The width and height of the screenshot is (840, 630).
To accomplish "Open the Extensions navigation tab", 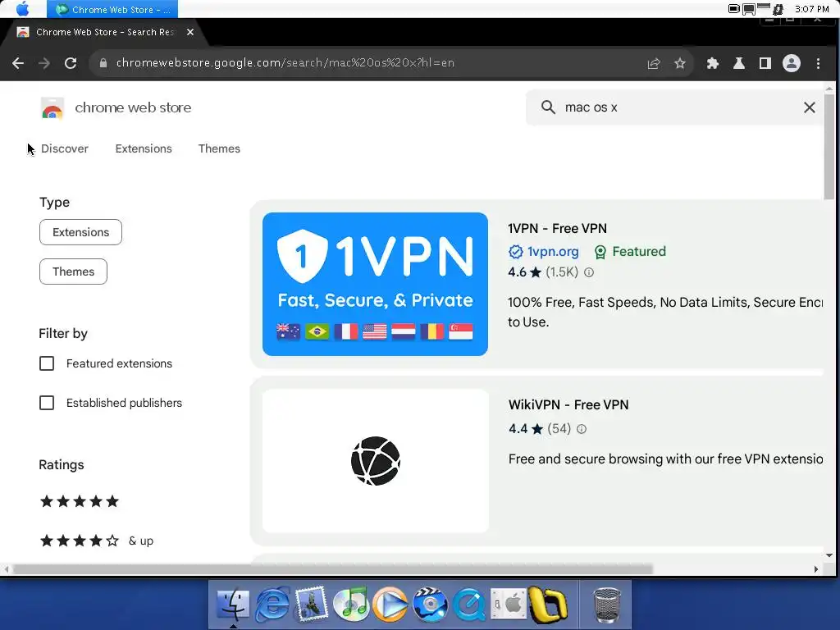I will pyautogui.click(x=144, y=148).
